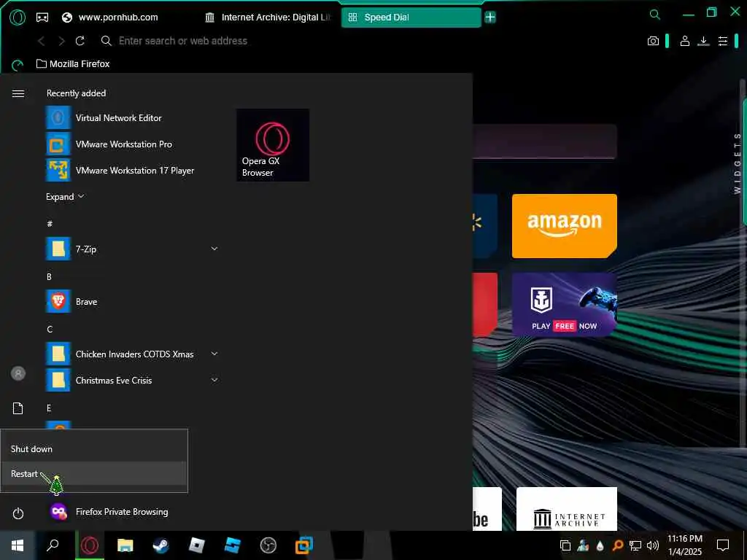
Task: Open the GX Corner gamepad icon
Action: [42, 17]
